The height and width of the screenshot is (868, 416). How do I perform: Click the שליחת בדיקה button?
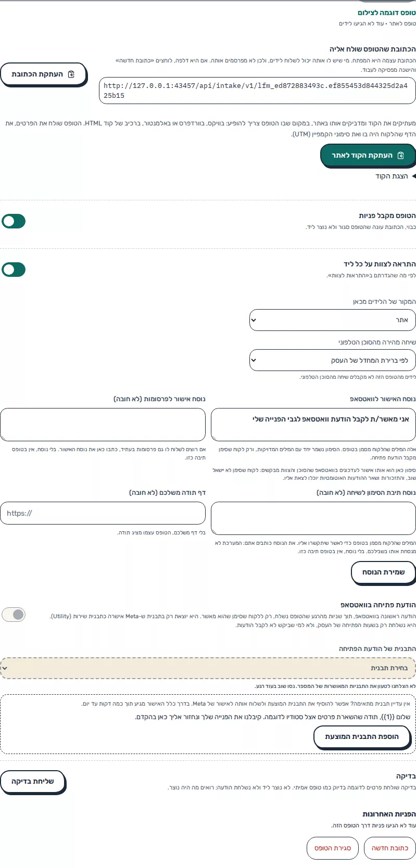[33, 782]
